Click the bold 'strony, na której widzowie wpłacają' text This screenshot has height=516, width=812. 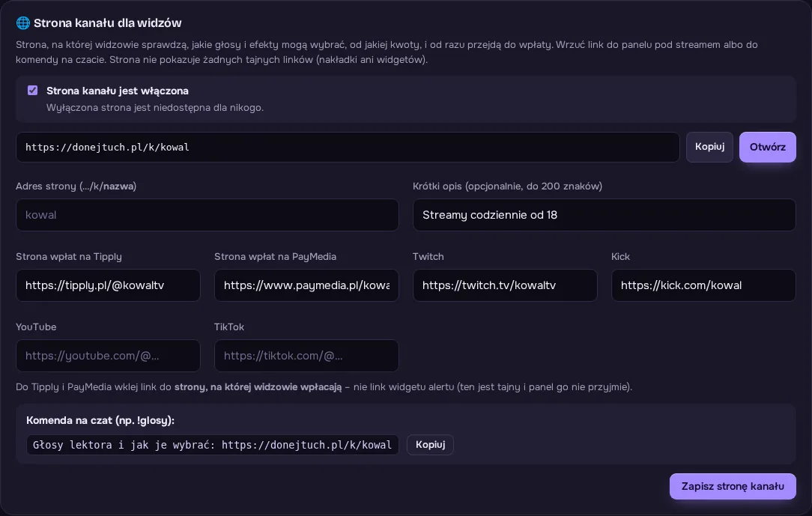click(x=258, y=387)
